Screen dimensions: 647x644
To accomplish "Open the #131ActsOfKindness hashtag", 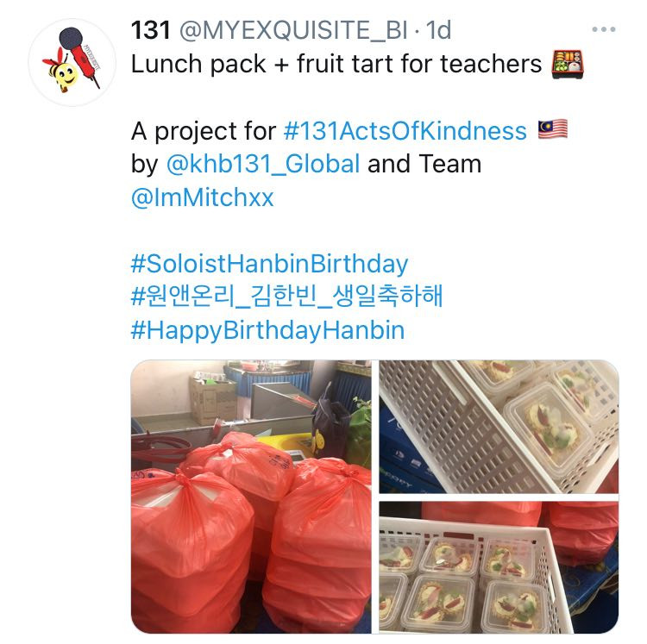I will point(405,131).
